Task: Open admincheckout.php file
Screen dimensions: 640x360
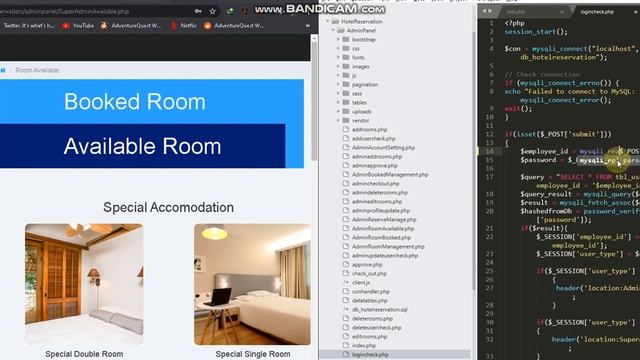Action: pyautogui.click(x=376, y=184)
